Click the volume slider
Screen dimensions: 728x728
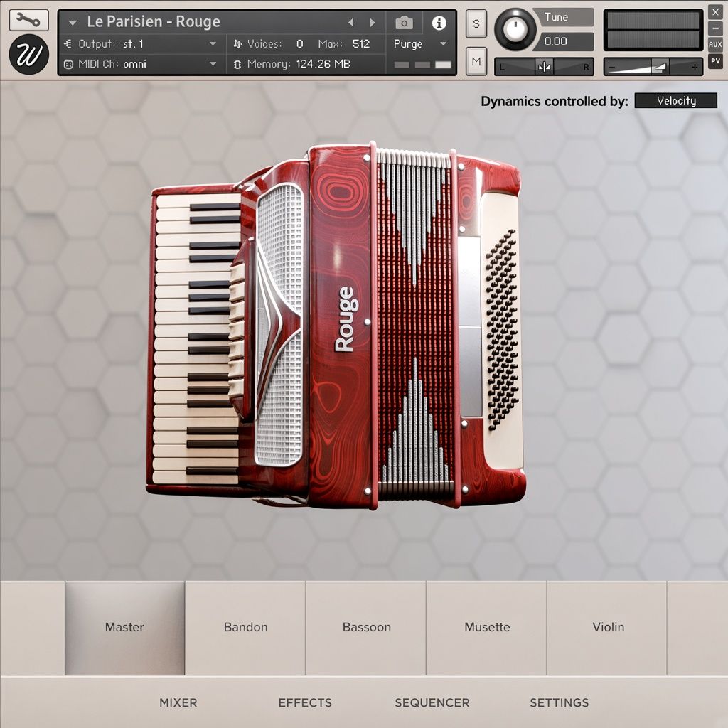653,67
